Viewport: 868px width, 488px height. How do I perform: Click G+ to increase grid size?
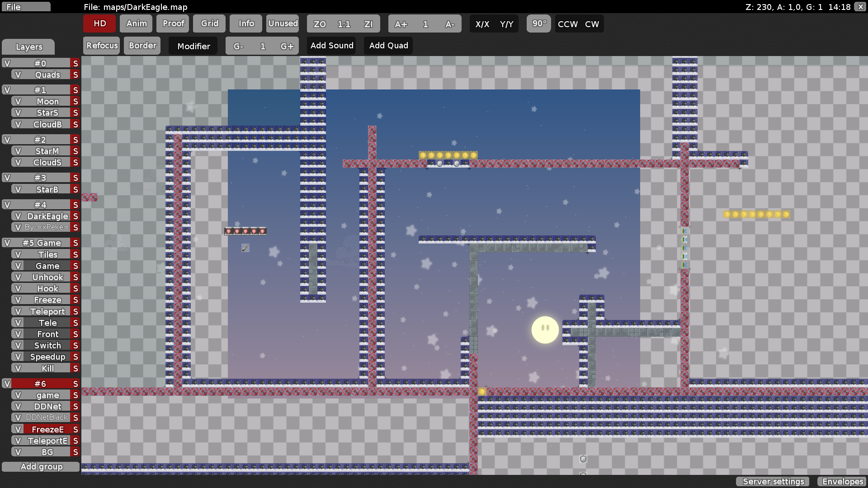pyautogui.click(x=288, y=46)
